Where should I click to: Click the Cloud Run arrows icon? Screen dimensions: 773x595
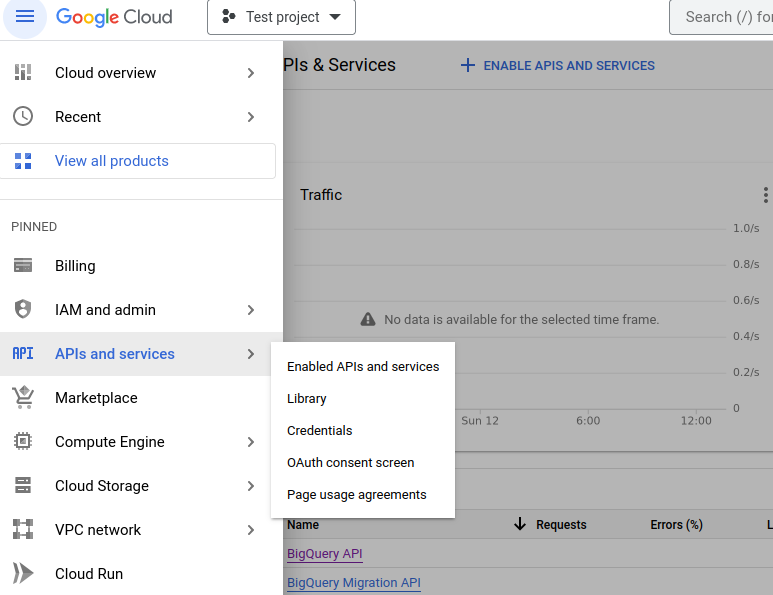pos(23,573)
